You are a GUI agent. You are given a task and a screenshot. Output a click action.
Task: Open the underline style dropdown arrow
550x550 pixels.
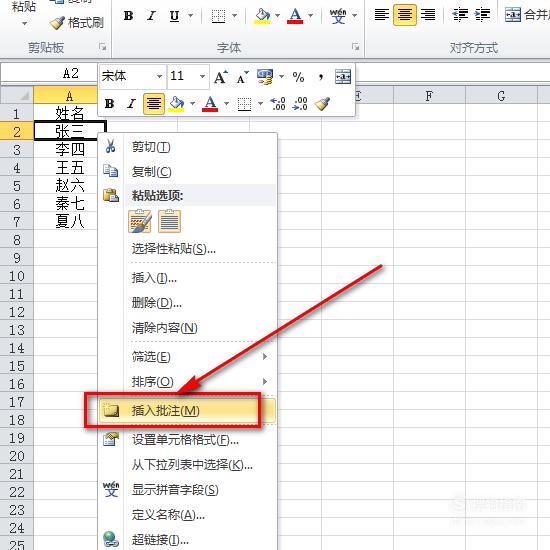point(190,16)
